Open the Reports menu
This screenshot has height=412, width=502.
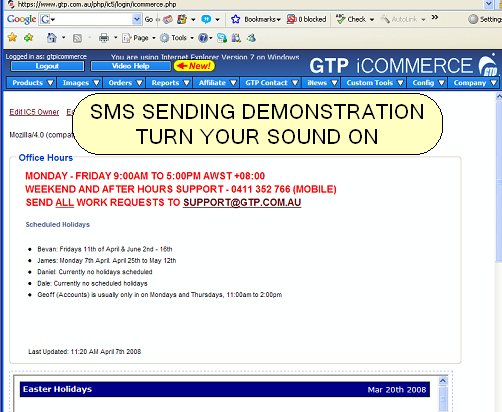(170, 83)
